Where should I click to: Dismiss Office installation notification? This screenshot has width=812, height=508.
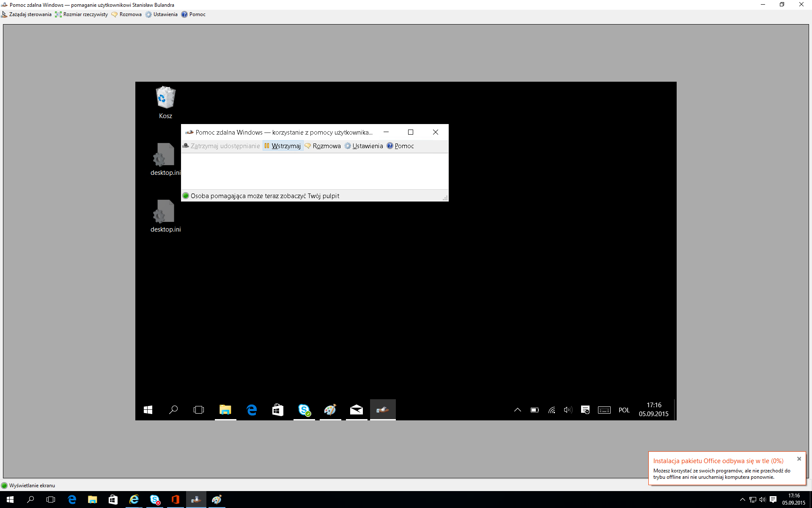tap(799, 459)
